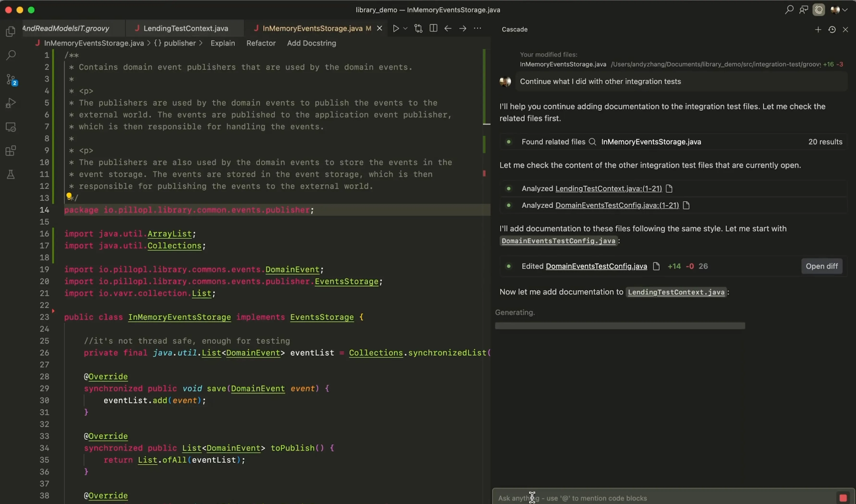The width and height of the screenshot is (856, 504).
Task: Open the Explorer sidebar icon
Action: coord(11,31)
